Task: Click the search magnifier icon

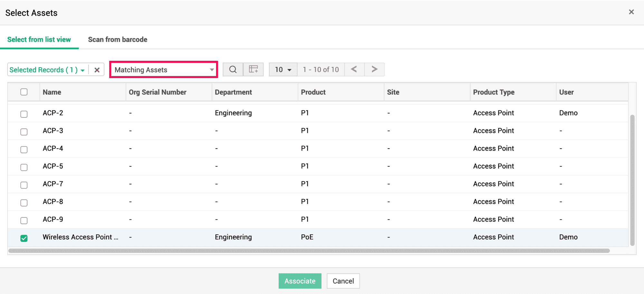Action: click(232, 69)
